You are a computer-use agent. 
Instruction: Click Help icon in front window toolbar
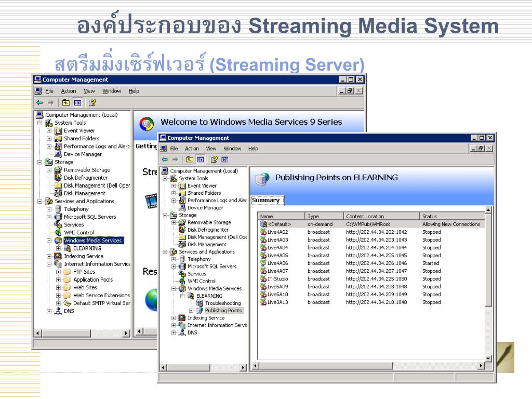click(x=214, y=159)
